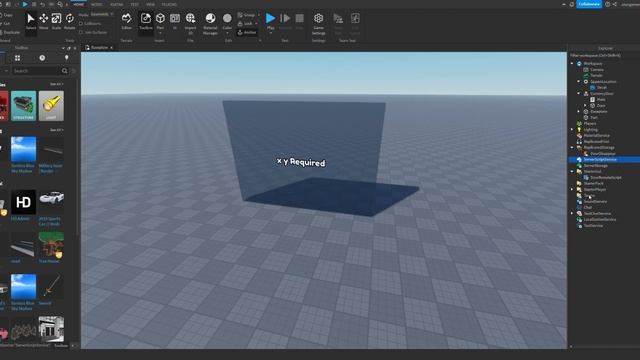Image resolution: width=640 pixels, height=360 pixels.
Task: Select the Light category thumbnail
Action: coord(51,106)
